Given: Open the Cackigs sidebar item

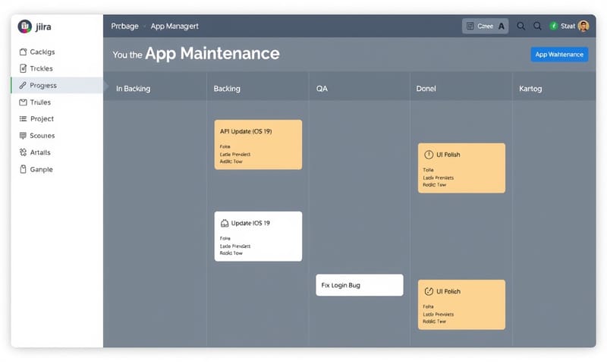Looking at the screenshot, I should (x=57, y=52).
